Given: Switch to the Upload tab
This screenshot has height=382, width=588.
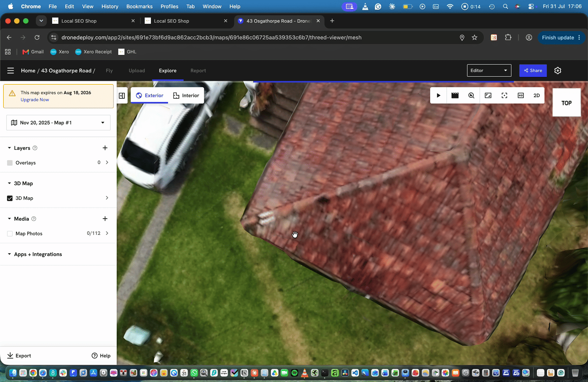Looking at the screenshot, I should (137, 70).
